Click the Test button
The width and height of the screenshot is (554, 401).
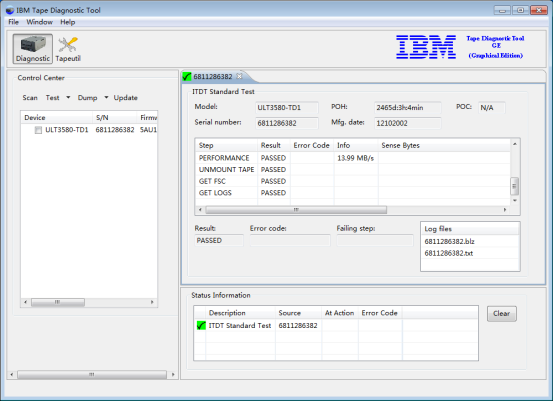click(x=52, y=98)
